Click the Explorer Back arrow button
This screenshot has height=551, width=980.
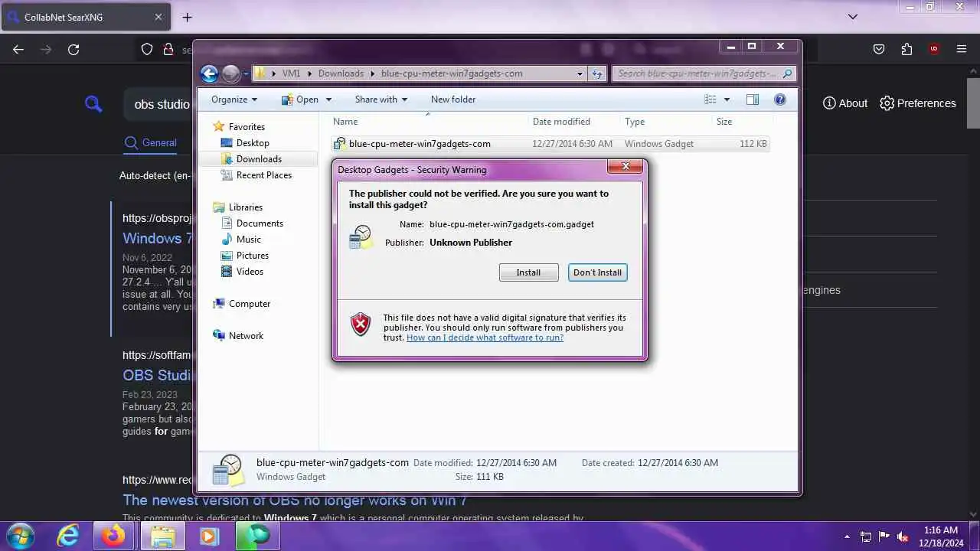209,73
